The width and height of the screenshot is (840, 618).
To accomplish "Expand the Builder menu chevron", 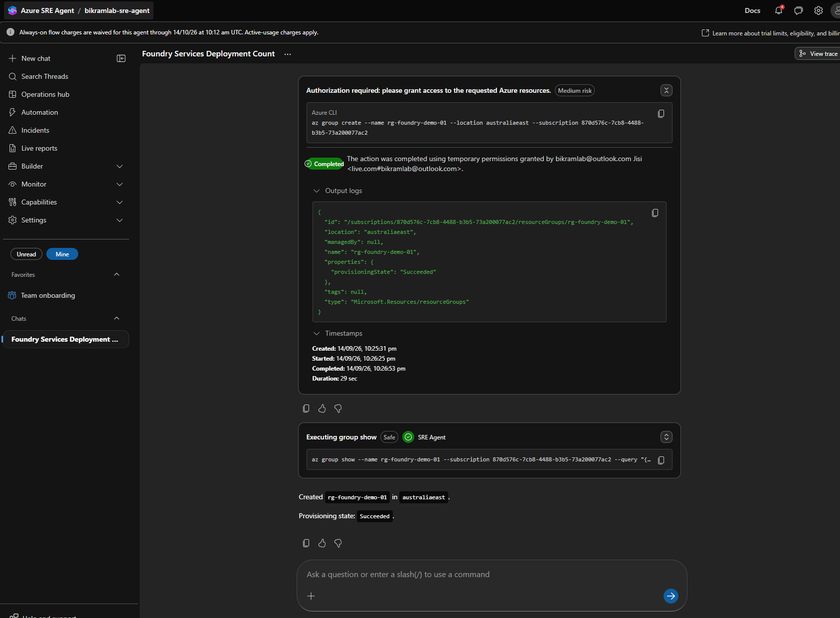I will (120, 166).
